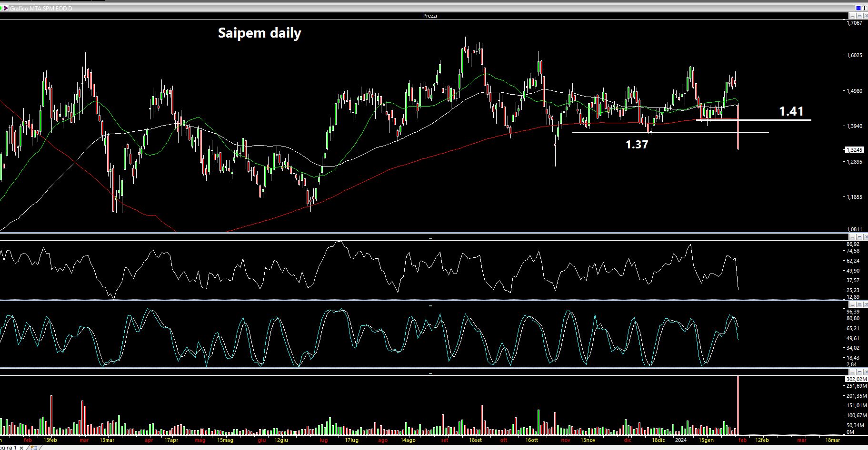Click the 1,3940 price axis label

pos(856,126)
